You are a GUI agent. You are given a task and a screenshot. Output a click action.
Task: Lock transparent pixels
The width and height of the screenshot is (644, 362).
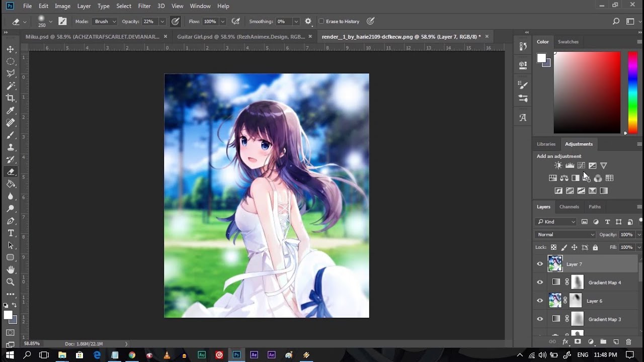point(553,247)
